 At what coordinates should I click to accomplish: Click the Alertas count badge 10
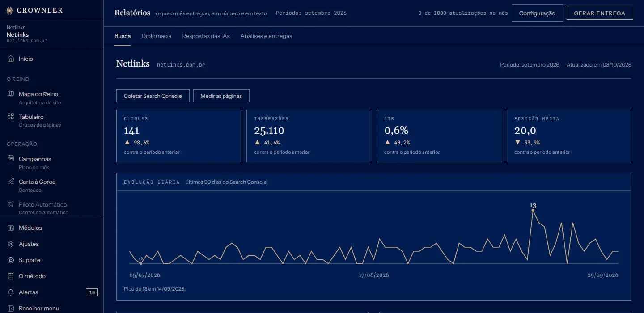[92, 292]
